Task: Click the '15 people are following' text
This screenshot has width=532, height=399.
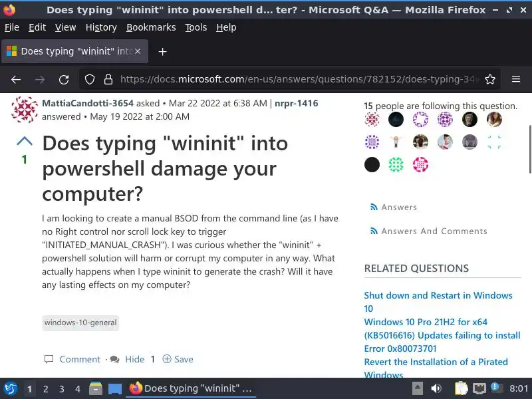Action: [x=440, y=106]
